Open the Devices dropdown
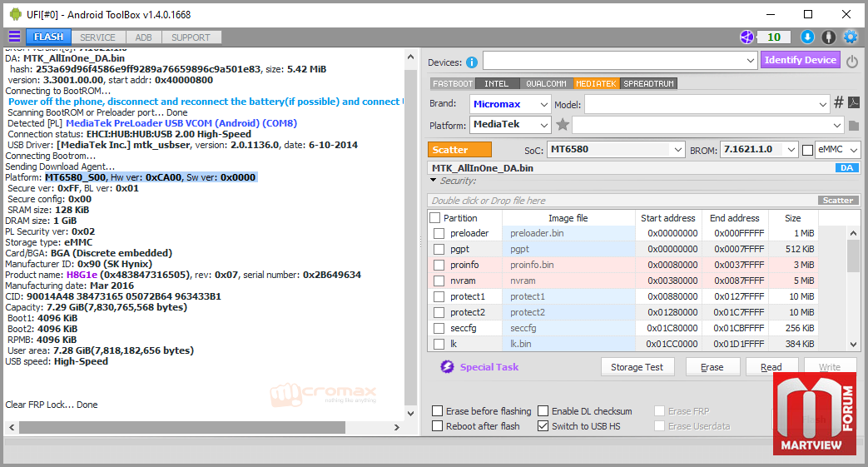The height and width of the screenshot is (467, 868). [620, 61]
